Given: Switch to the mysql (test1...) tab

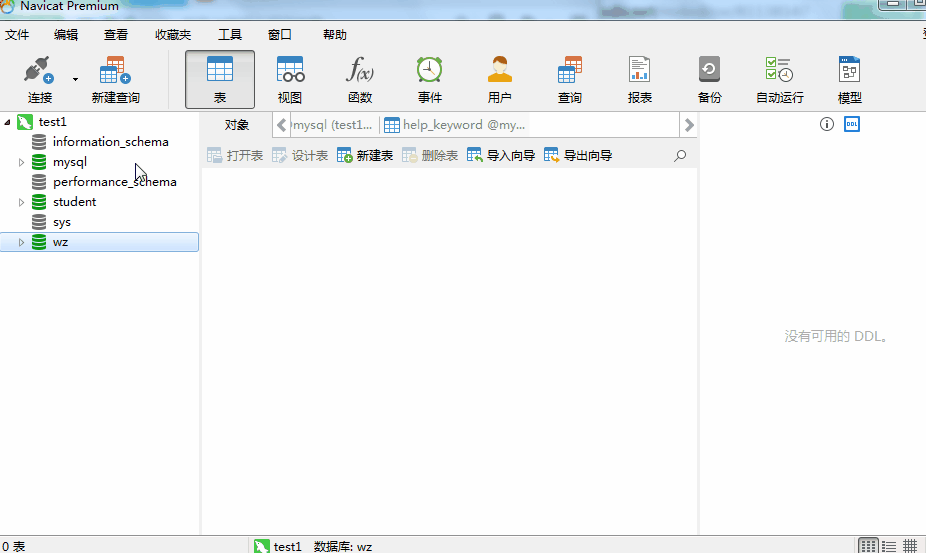Looking at the screenshot, I should click(x=333, y=125).
